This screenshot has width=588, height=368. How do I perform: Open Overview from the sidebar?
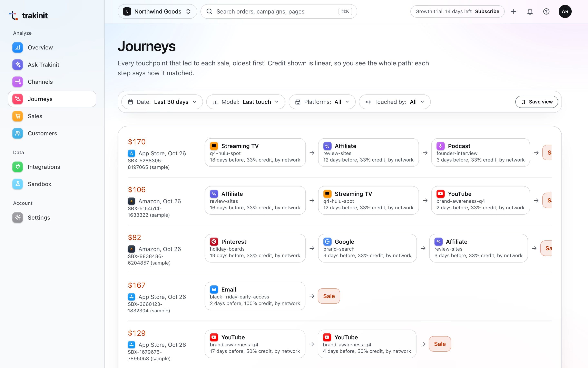[x=52, y=47]
